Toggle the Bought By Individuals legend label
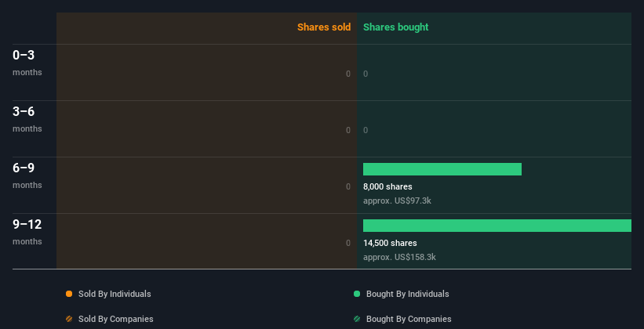 coord(407,294)
